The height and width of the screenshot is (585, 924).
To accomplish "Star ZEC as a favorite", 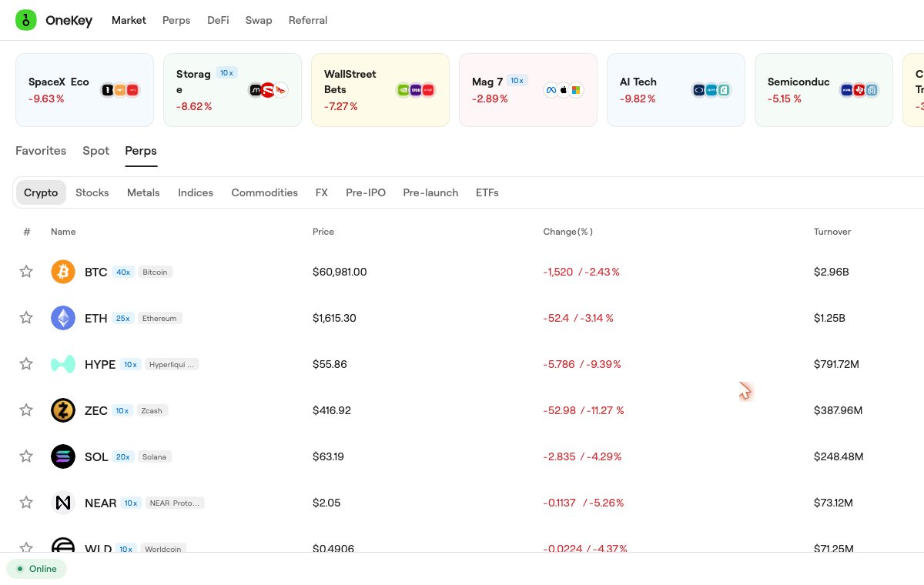I will click(26, 410).
